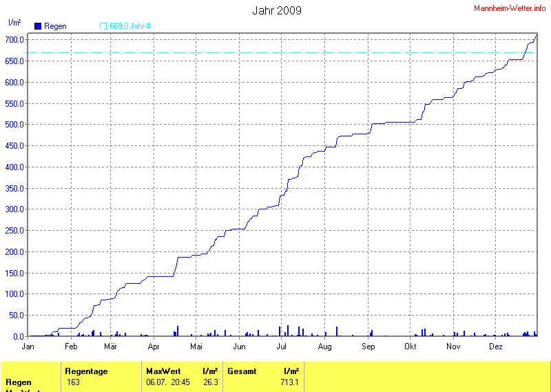Viewport: 551px width, 392px height.
Task: Open the Mannheim-Wetter.info link
Action: click(510, 8)
